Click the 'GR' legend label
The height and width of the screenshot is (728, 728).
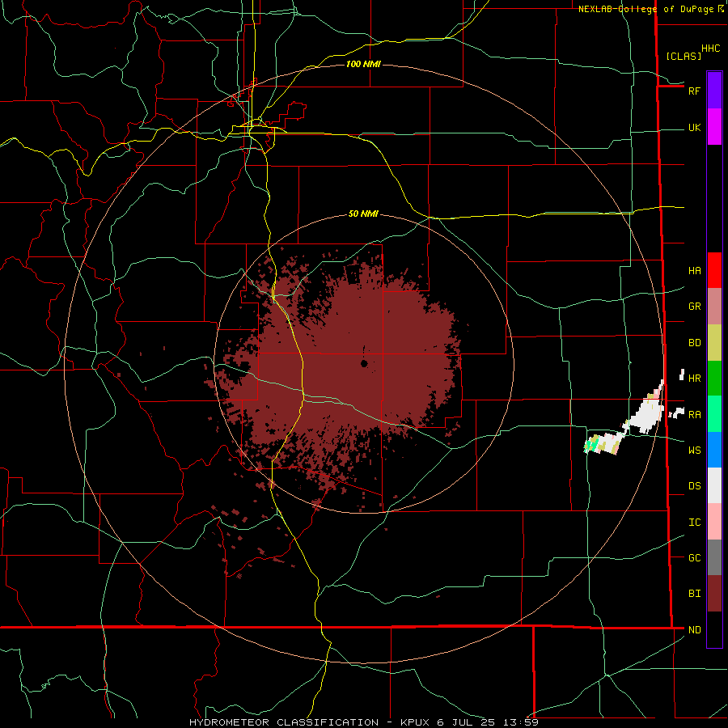pyautogui.click(x=694, y=307)
